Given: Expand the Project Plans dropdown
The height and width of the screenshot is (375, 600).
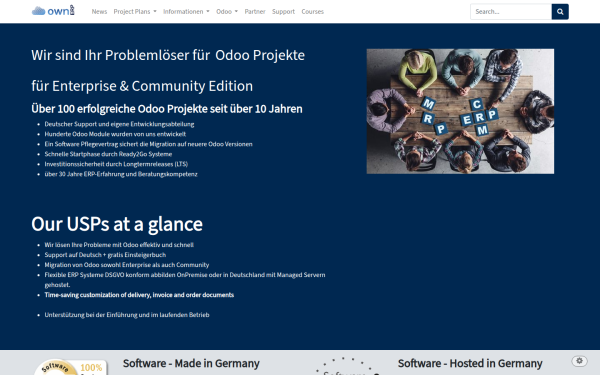Looking at the screenshot, I should (x=135, y=11).
